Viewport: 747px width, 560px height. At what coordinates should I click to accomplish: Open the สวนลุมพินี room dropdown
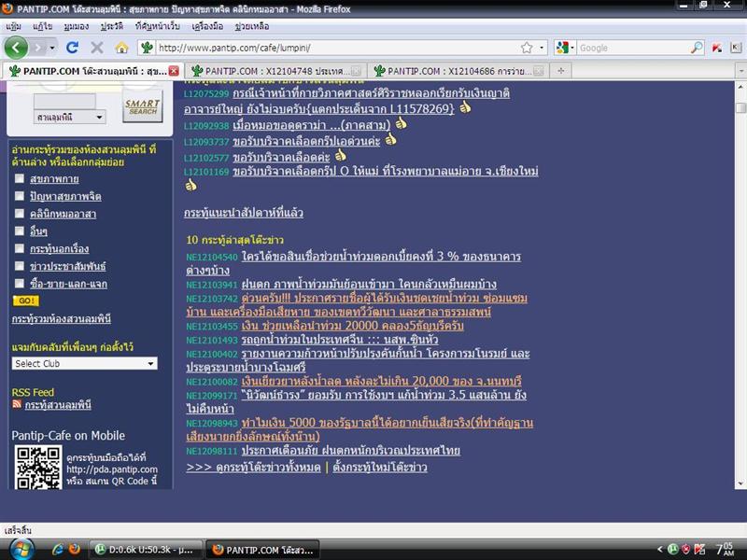pyautogui.click(x=69, y=118)
